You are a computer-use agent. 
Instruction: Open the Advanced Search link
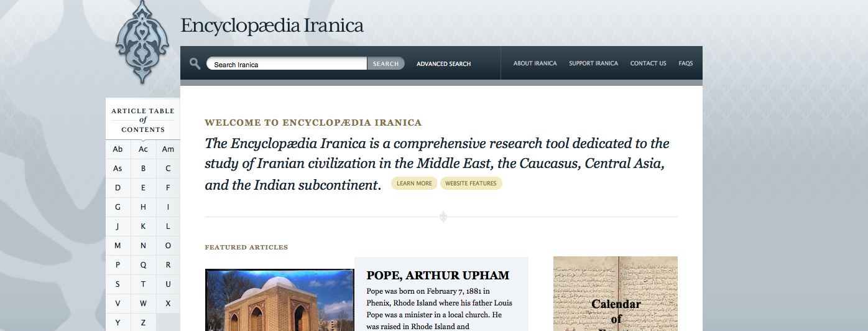click(x=443, y=64)
